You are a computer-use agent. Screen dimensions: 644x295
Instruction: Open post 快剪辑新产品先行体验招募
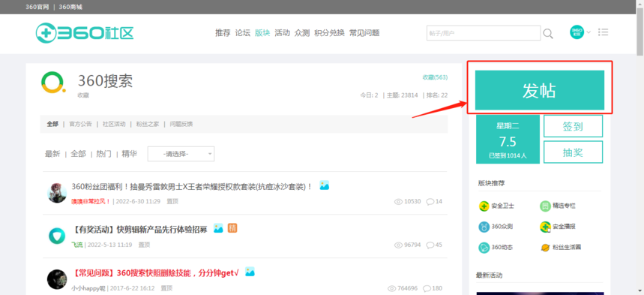(139, 230)
